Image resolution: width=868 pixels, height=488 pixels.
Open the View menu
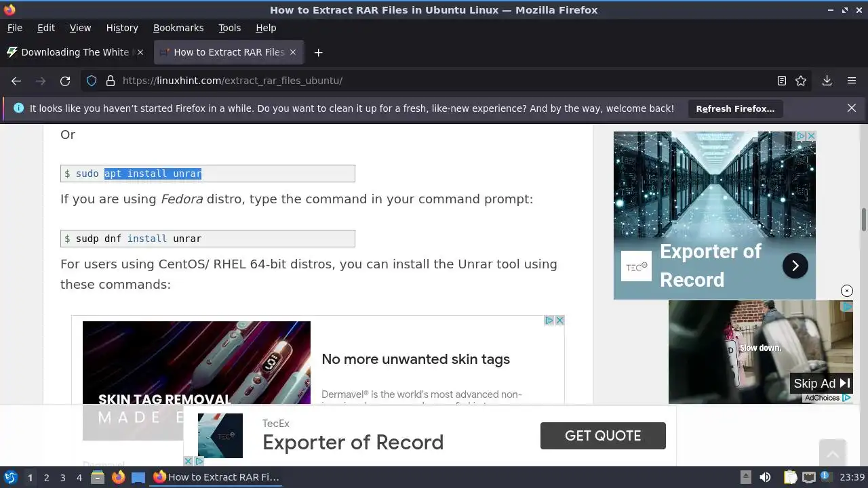click(x=80, y=28)
